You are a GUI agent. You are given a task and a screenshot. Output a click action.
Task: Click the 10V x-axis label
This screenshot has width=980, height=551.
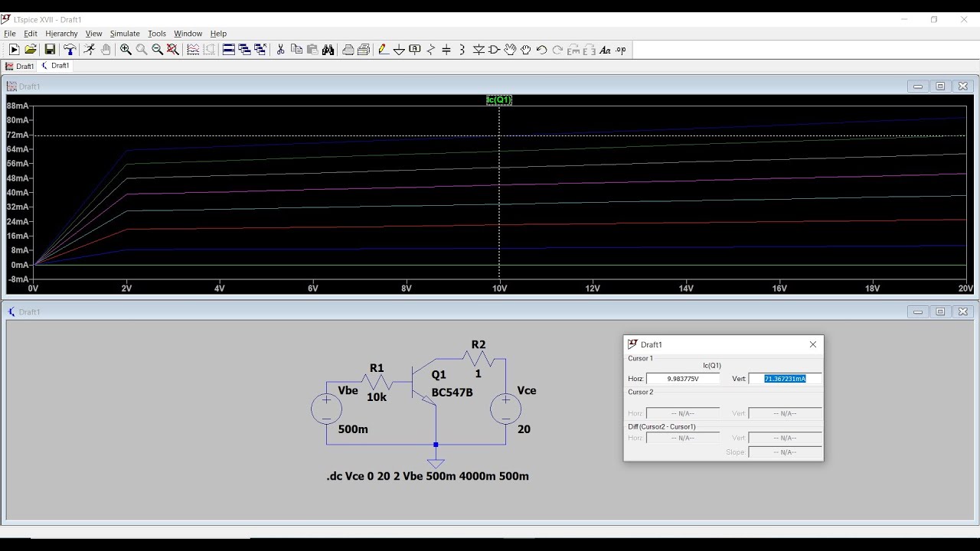[x=500, y=289]
